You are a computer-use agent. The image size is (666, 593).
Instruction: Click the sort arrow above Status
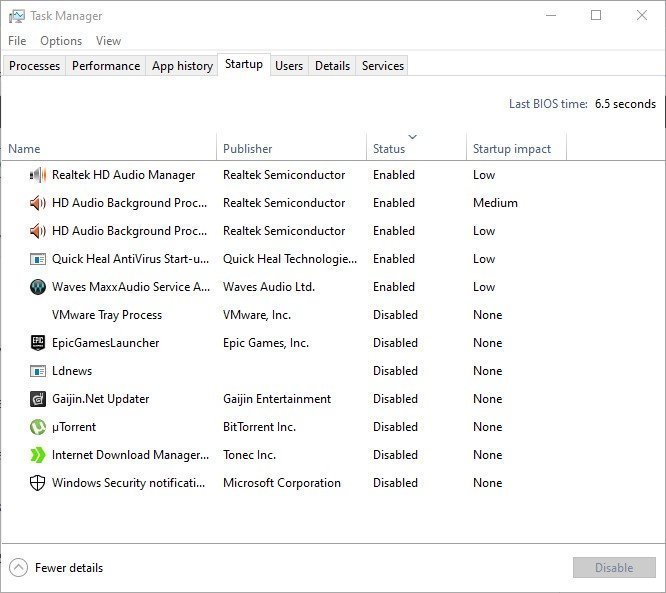pos(412,137)
